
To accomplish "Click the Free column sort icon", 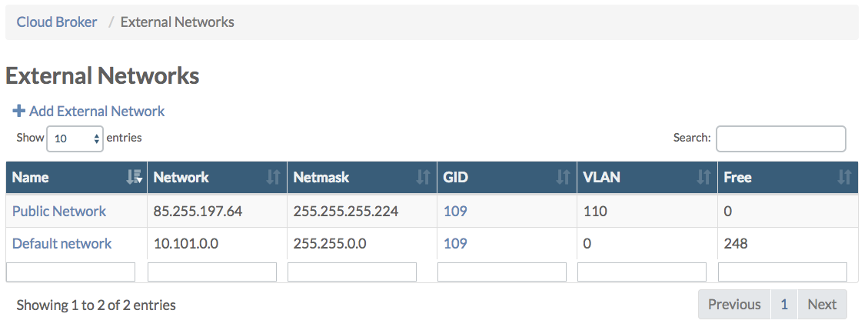I will tap(844, 178).
